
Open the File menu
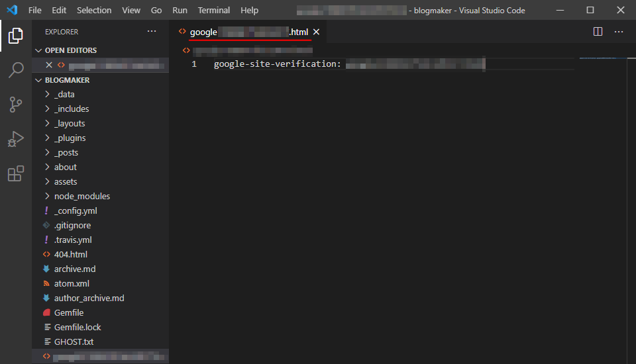pos(35,10)
